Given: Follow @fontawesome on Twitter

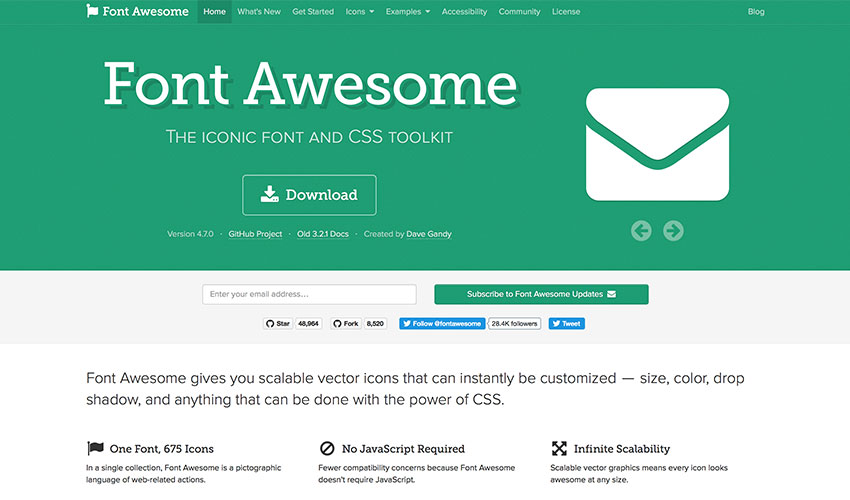Looking at the screenshot, I should coord(442,324).
